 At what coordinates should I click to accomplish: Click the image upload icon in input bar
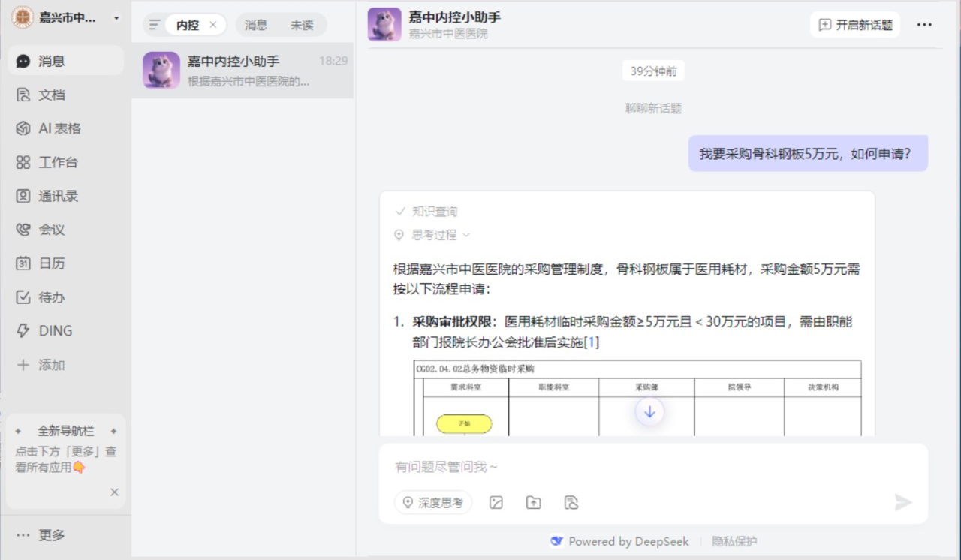(x=496, y=503)
